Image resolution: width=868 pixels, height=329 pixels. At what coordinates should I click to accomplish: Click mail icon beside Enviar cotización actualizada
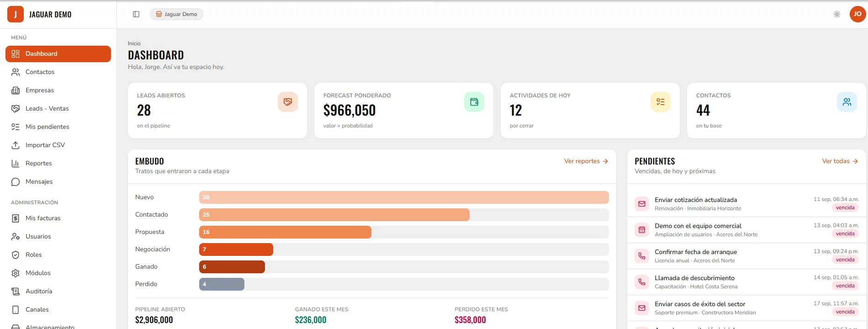pos(642,204)
